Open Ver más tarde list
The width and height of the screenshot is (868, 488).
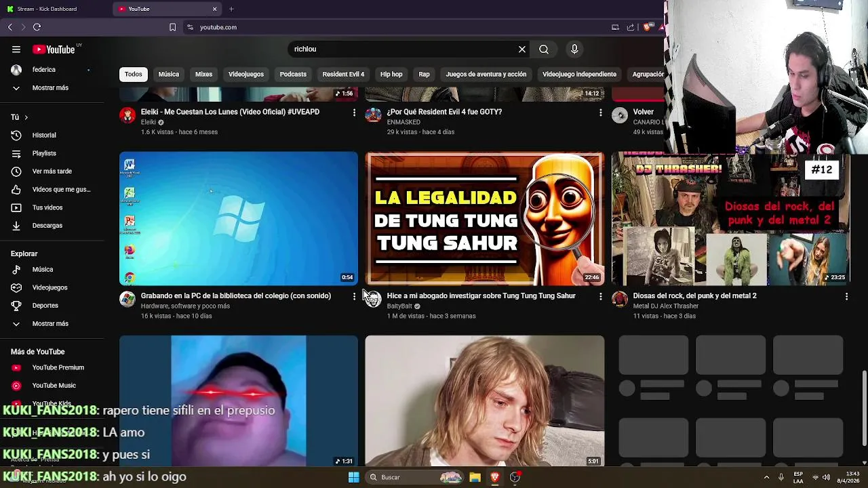[52, 171]
